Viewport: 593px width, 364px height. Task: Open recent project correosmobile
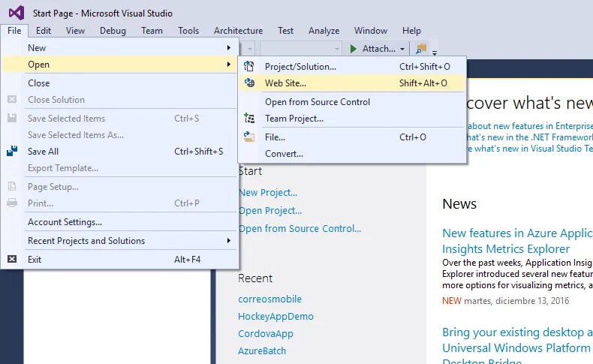pos(270,299)
